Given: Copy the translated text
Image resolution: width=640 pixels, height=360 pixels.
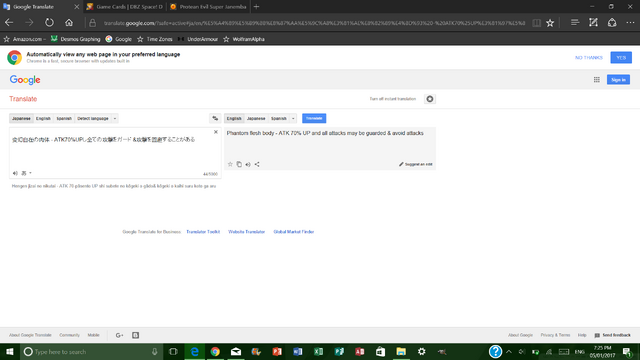Looking at the screenshot, I should coord(239,164).
